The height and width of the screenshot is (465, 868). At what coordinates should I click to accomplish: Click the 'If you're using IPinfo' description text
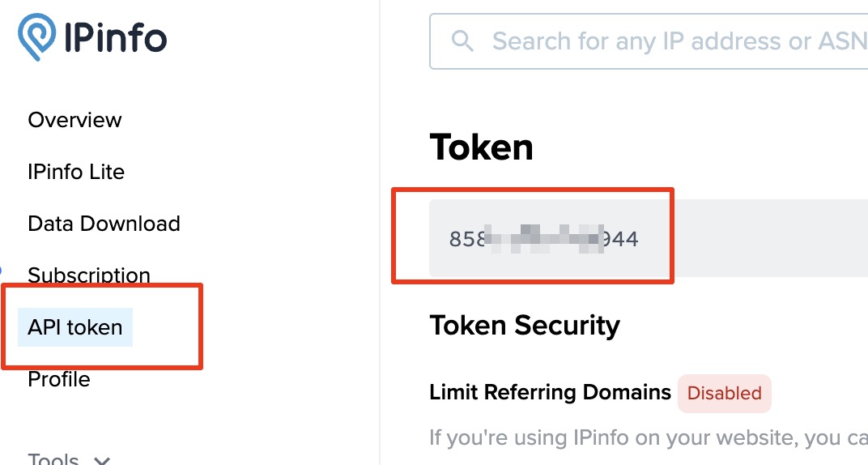[x=649, y=437]
